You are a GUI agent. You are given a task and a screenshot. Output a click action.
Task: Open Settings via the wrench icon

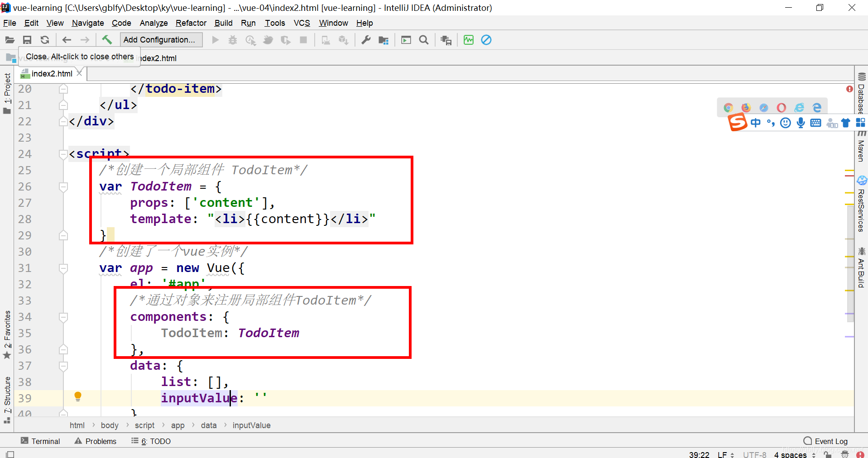[366, 40]
